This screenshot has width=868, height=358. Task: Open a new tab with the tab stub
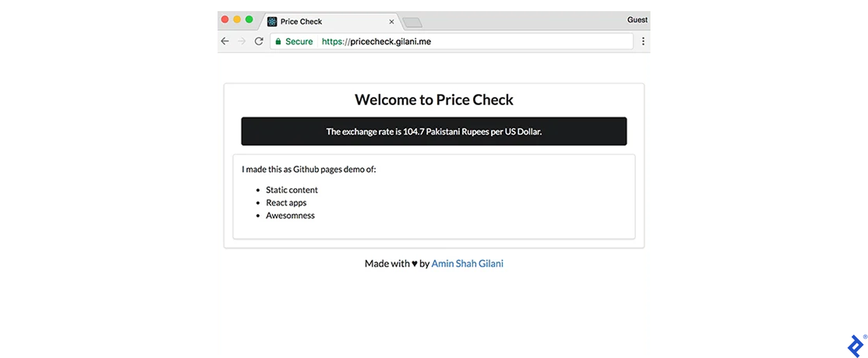coord(412,22)
